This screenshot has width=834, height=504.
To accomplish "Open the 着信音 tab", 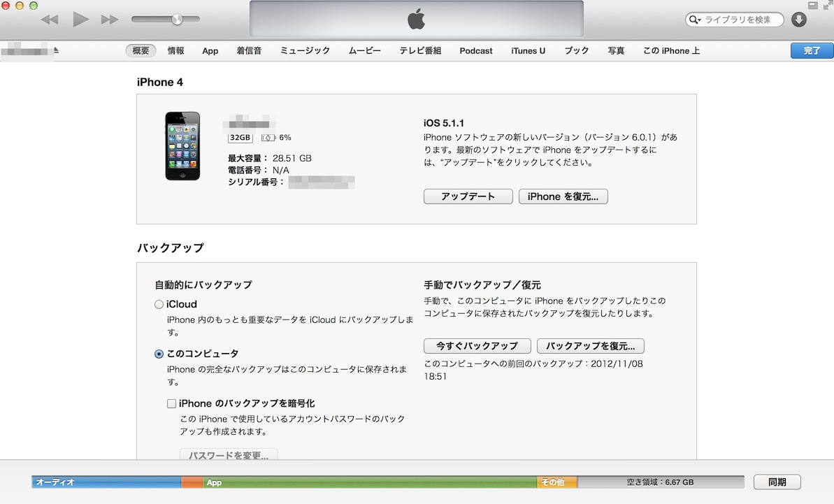I will 249,50.
